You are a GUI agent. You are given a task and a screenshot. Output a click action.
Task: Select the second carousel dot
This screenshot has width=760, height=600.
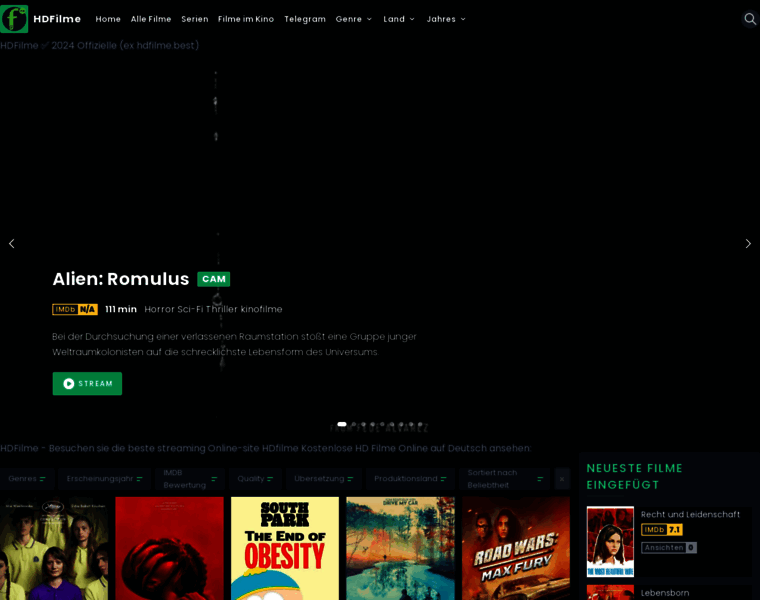(354, 424)
